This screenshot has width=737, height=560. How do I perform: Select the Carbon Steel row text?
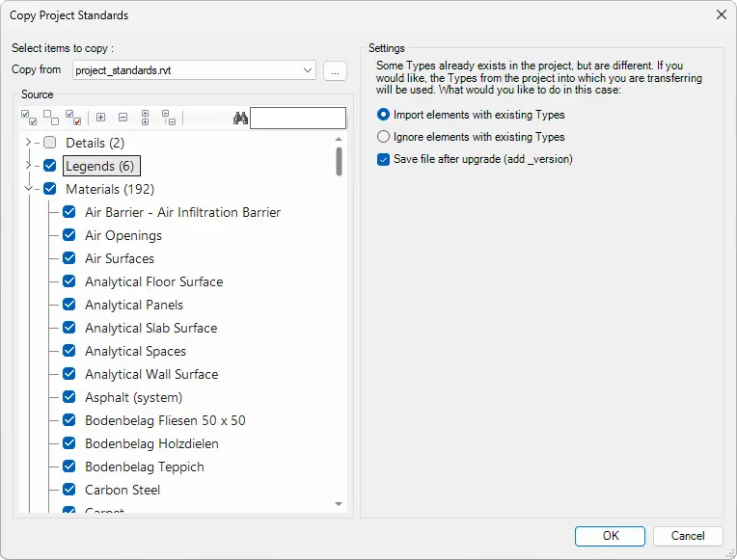123,490
